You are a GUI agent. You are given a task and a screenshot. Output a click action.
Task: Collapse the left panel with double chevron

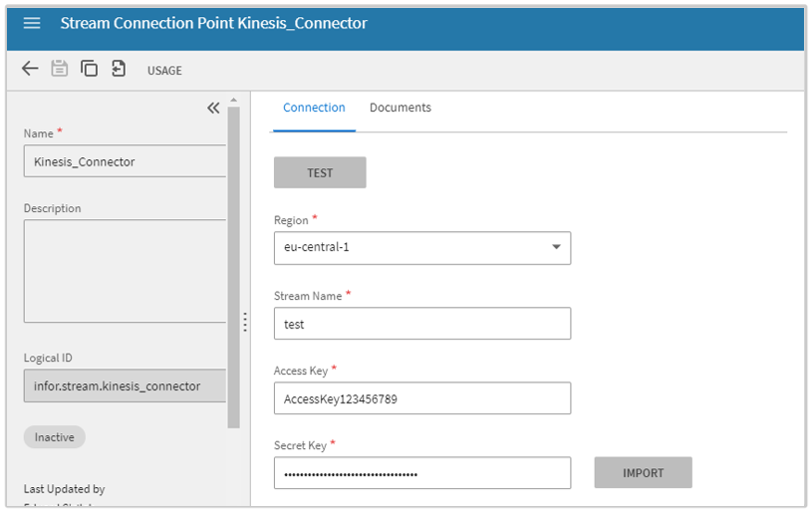(213, 108)
